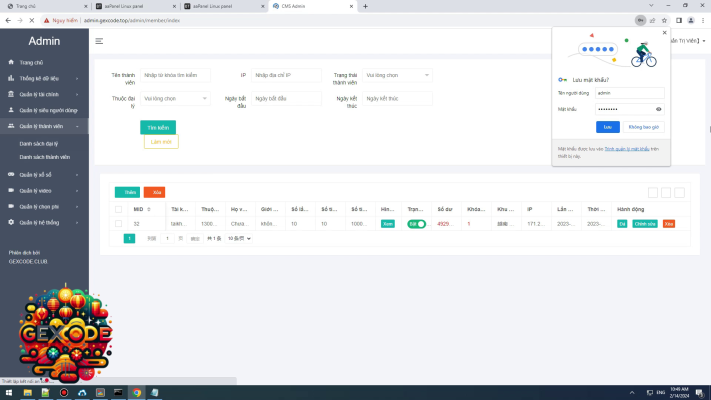Click the third table toolbar icon at right
711x400 pixels.
tap(679, 193)
